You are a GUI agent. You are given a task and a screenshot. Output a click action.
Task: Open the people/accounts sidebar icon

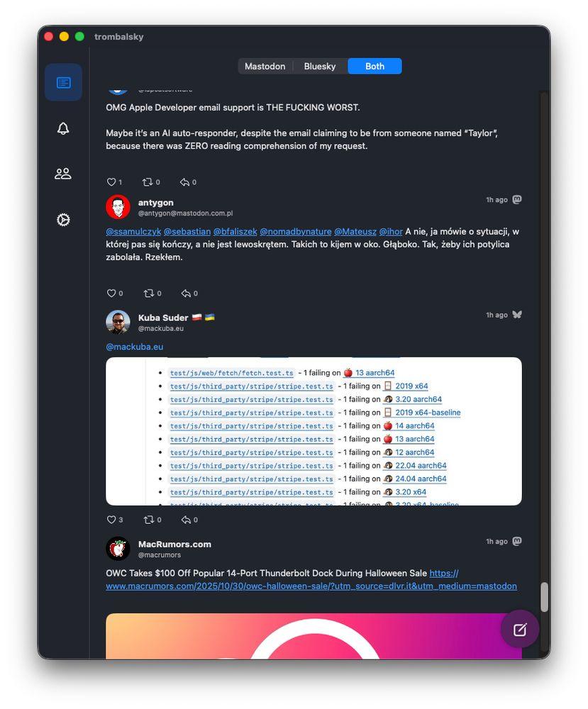pyautogui.click(x=63, y=174)
